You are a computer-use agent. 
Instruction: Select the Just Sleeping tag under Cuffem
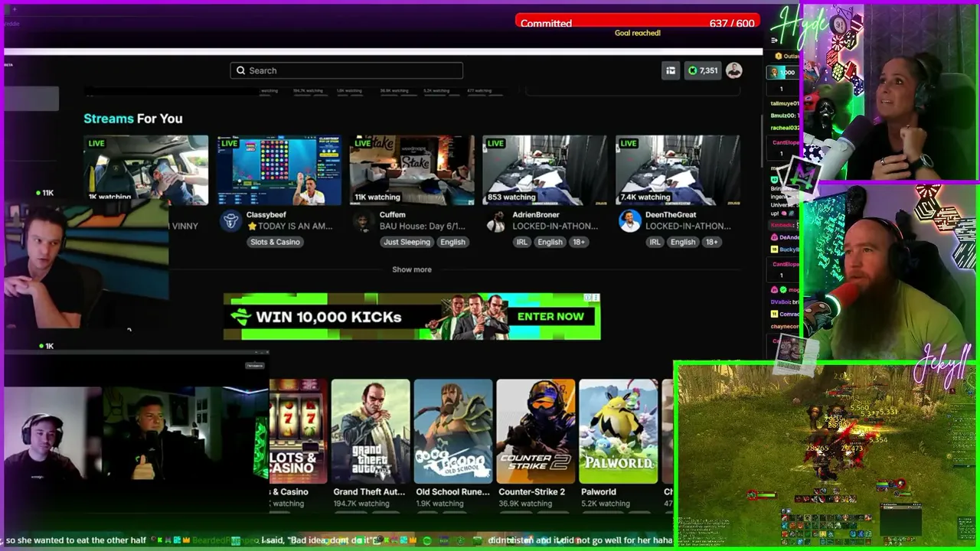pos(407,242)
